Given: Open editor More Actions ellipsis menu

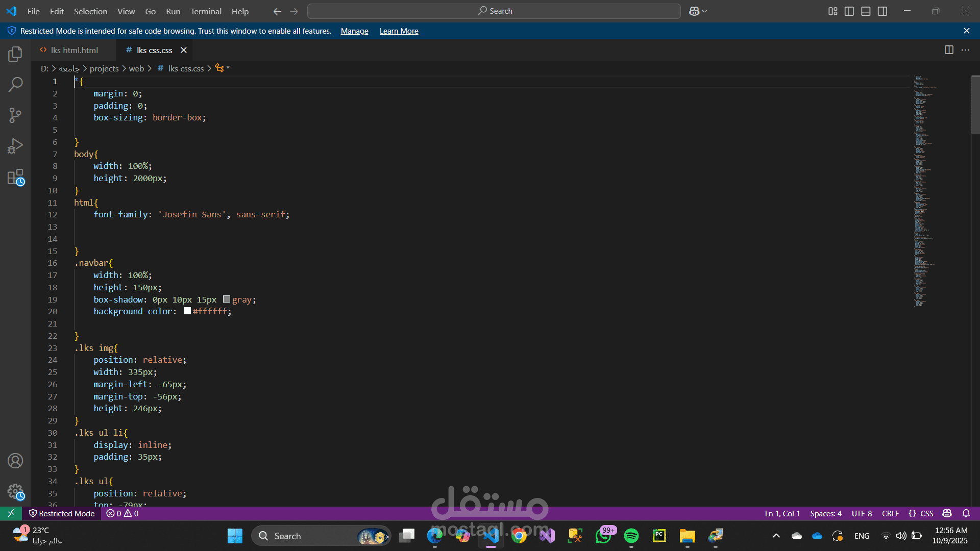Looking at the screenshot, I should pyautogui.click(x=965, y=50).
